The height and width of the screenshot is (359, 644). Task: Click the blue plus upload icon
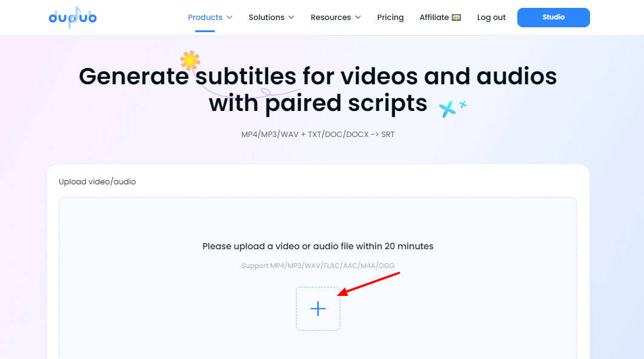point(318,309)
